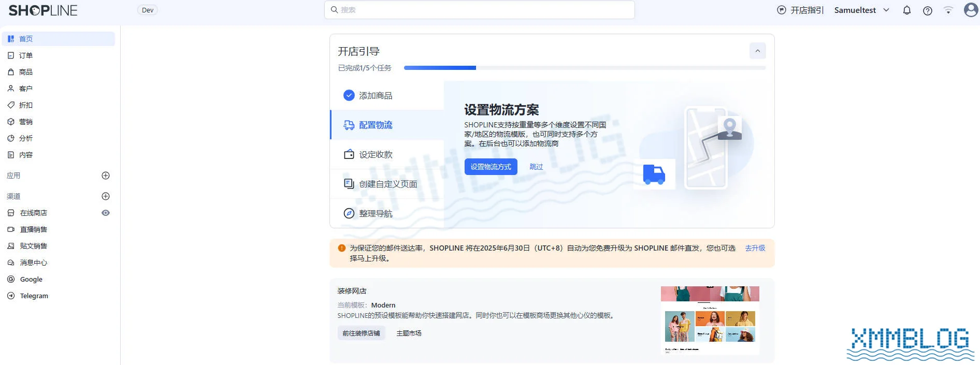The image size is (980, 365).
Task: Click the 订单 sidebar icon
Action: click(11, 55)
